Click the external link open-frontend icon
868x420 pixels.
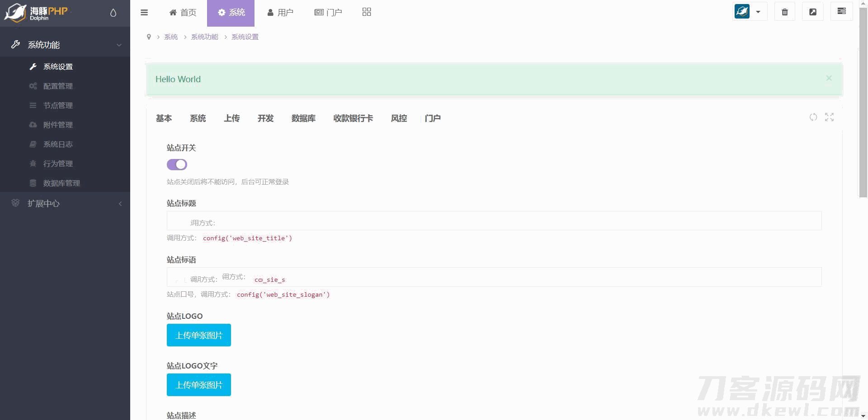(813, 12)
